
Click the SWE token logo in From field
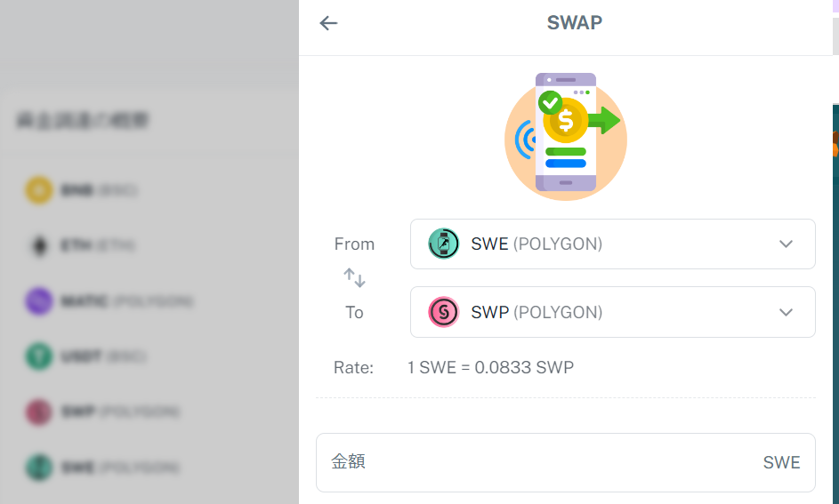443,244
